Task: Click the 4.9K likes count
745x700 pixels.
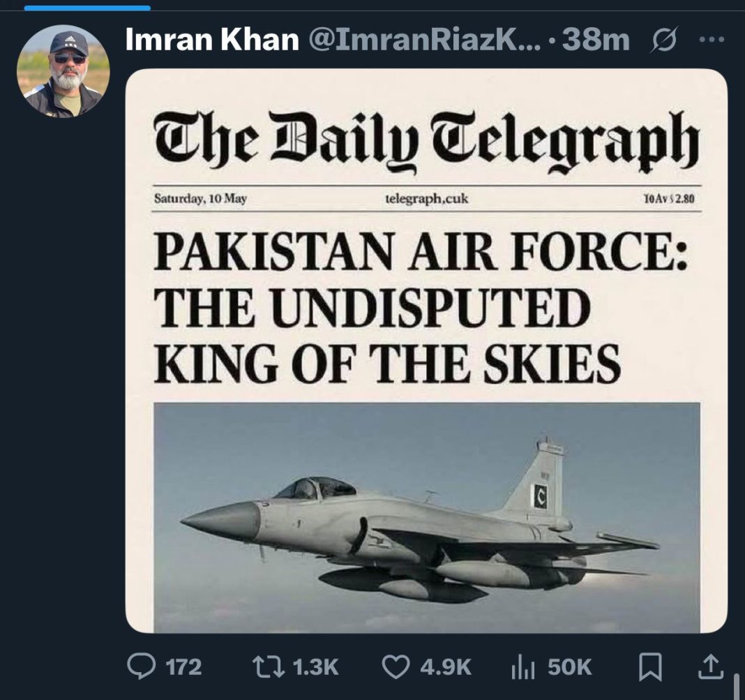Action: coord(445,667)
